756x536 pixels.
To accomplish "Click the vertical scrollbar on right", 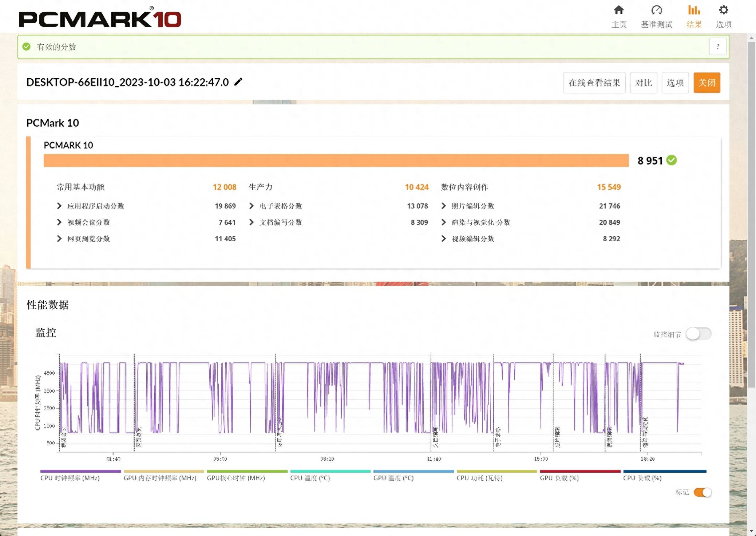I will 751,215.
